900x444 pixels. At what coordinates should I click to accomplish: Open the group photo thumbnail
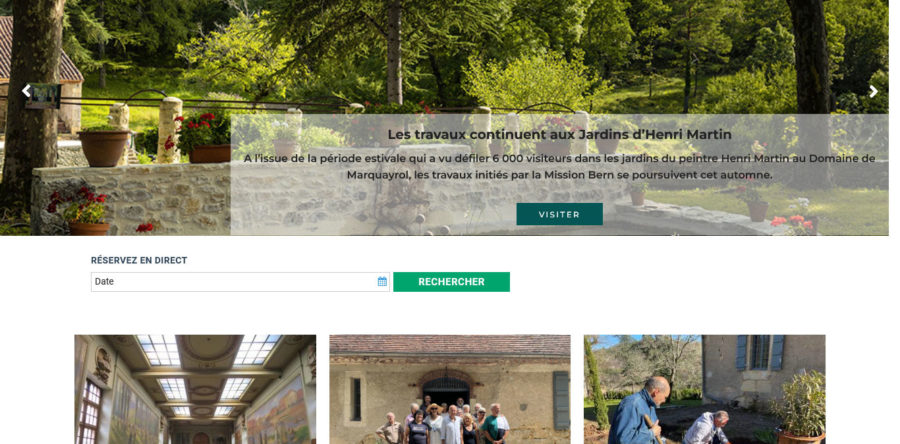coord(450,390)
